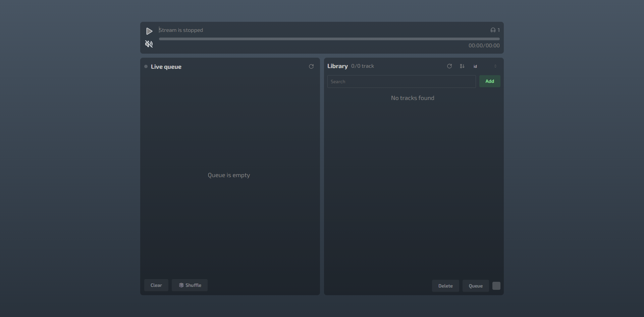The width and height of the screenshot is (644, 317).
Task: Click the green Add button
Action: pos(490,81)
